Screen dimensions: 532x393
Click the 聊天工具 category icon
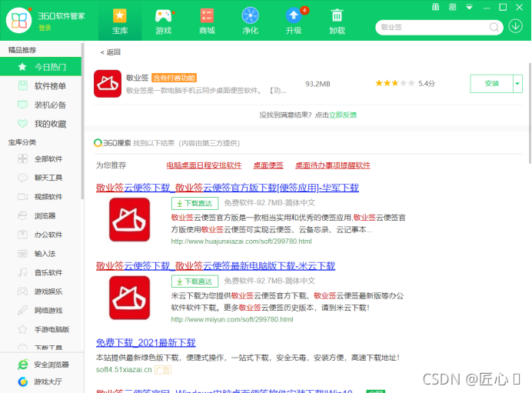pos(22,178)
